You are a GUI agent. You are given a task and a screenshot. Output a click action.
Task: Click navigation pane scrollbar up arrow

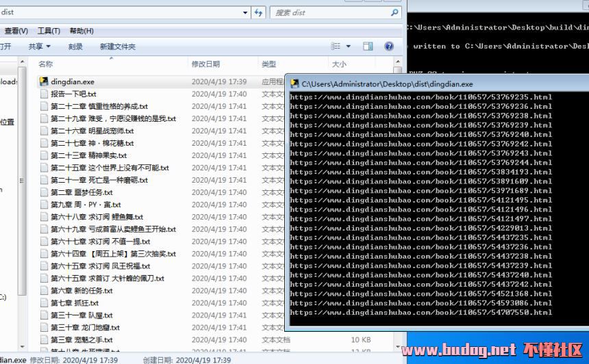(x=22, y=62)
